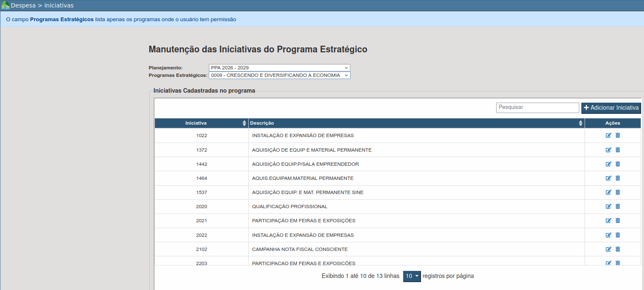Sort table by Descrição column

(x=416, y=123)
